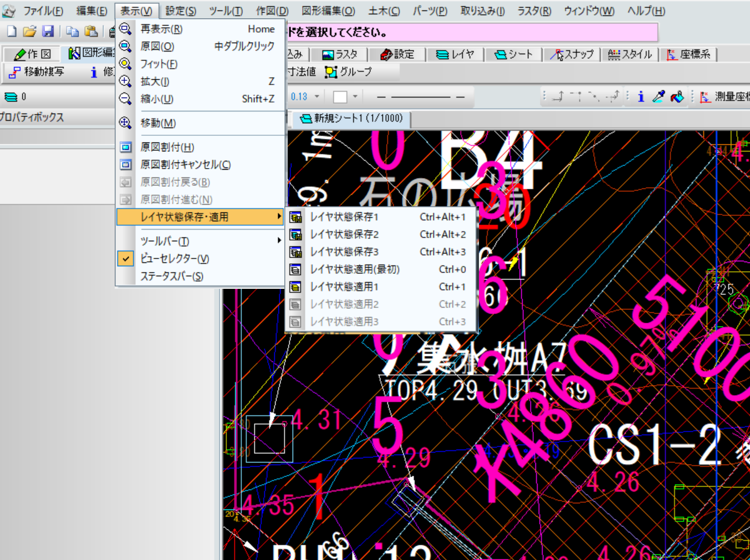
Task: Switch to the スナップ toolbar tab
Action: [572, 54]
